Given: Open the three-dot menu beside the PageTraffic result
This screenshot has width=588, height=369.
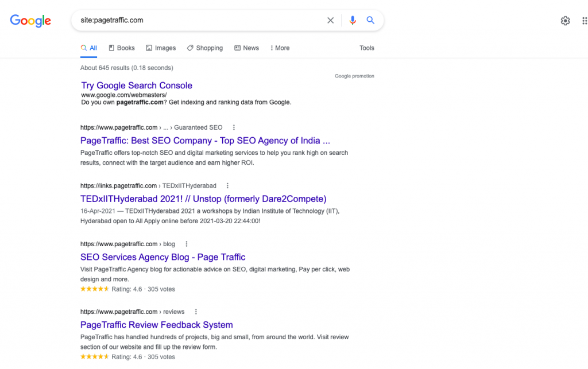Looking at the screenshot, I should coord(233,127).
